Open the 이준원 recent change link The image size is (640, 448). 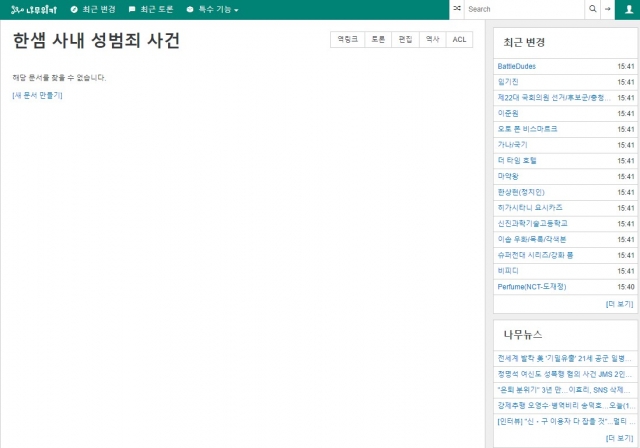click(x=508, y=113)
